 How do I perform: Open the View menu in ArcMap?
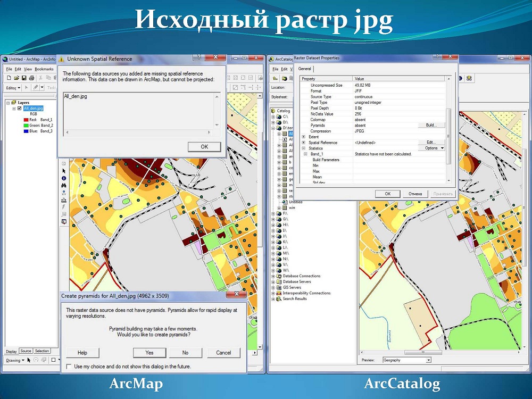pos(28,69)
